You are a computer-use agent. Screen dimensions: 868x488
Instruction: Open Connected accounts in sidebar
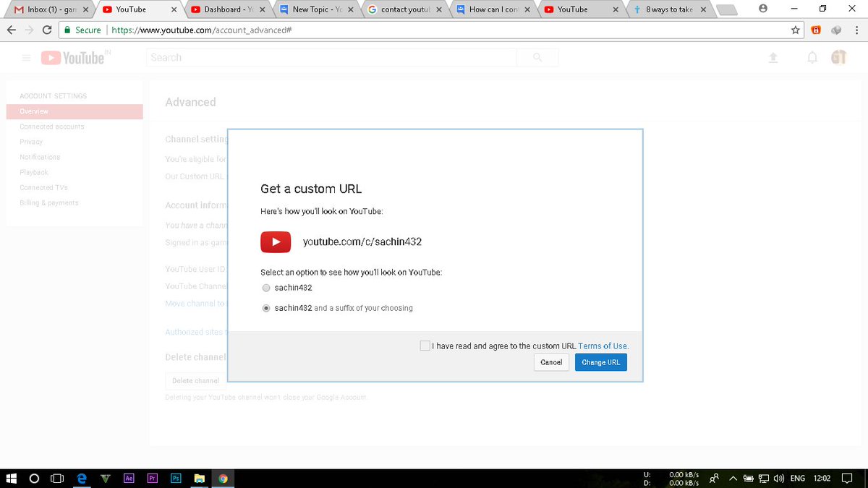point(52,127)
